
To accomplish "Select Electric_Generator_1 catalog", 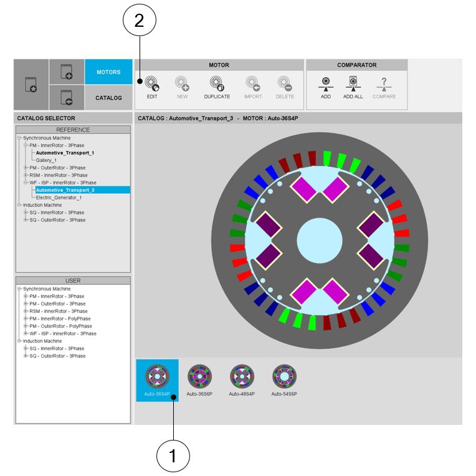I will tap(59, 198).
